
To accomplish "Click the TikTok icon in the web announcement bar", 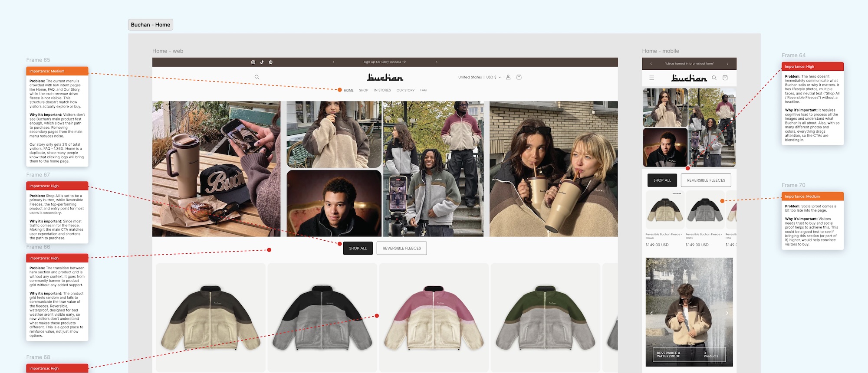I will pyautogui.click(x=262, y=62).
